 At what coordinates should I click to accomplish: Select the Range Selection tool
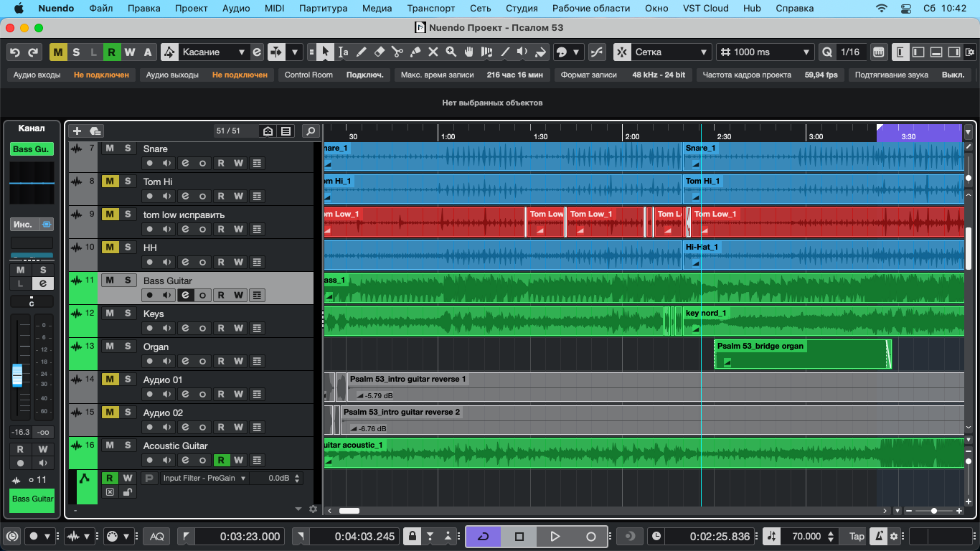coord(344,52)
